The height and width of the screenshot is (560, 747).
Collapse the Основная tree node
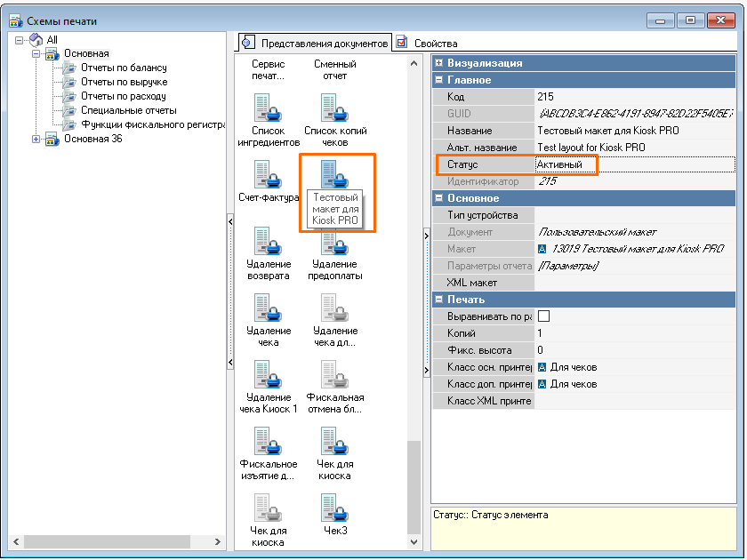[x=36, y=54]
